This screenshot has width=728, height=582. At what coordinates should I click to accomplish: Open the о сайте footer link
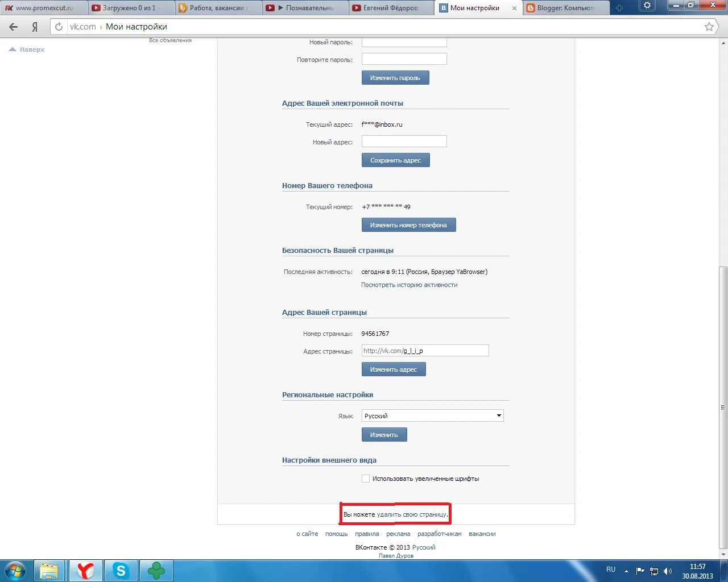[307, 534]
